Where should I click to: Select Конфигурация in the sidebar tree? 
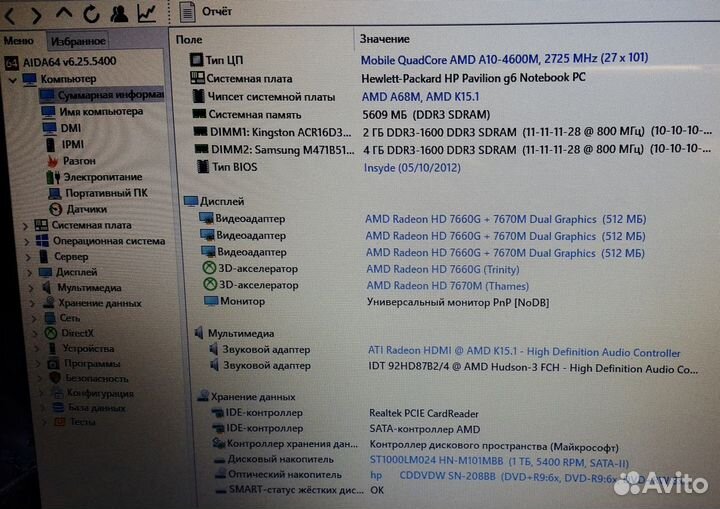tap(92, 393)
